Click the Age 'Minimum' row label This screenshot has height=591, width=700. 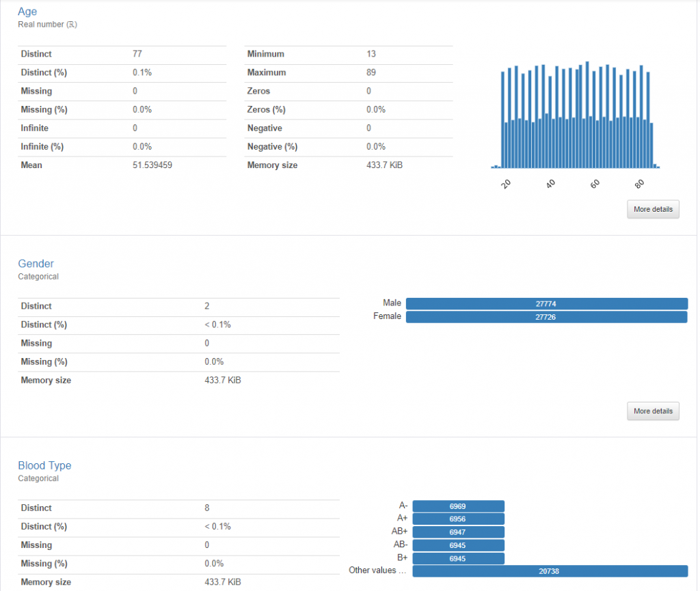click(266, 54)
